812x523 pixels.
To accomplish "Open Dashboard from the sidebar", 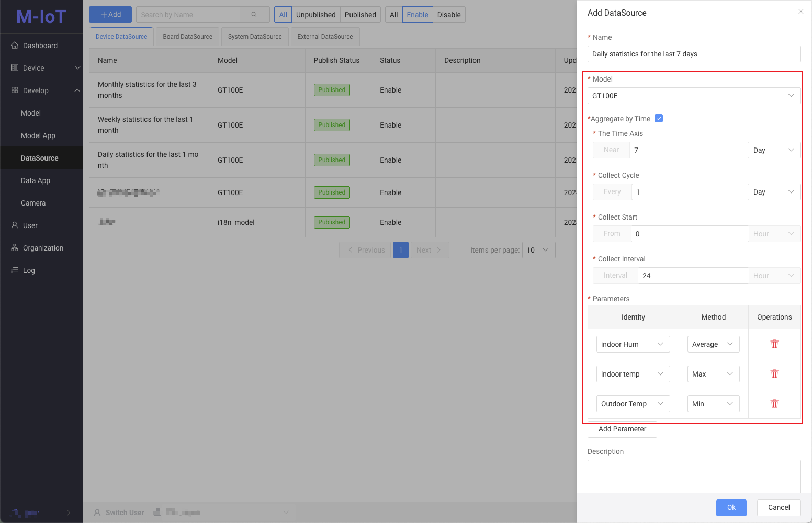I will (x=40, y=46).
